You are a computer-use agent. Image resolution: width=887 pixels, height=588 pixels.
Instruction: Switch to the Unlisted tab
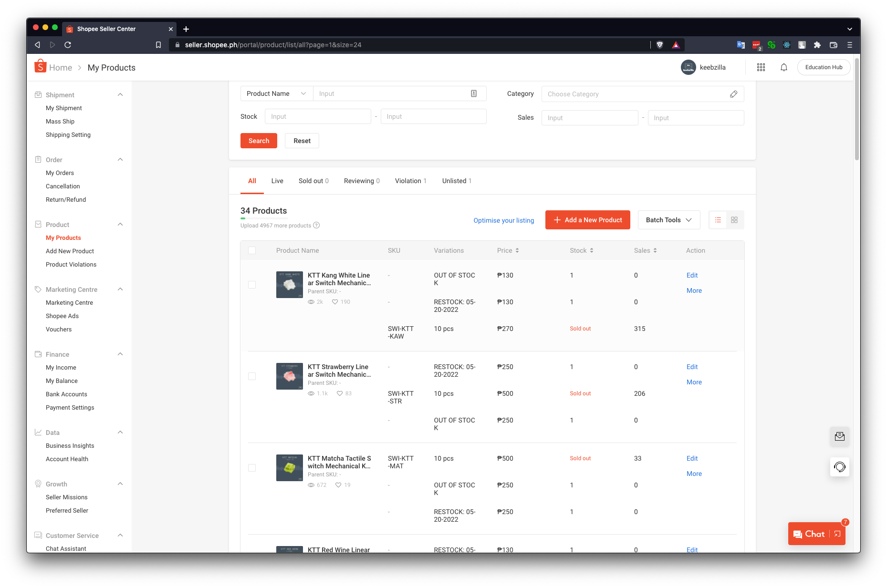(457, 181)
